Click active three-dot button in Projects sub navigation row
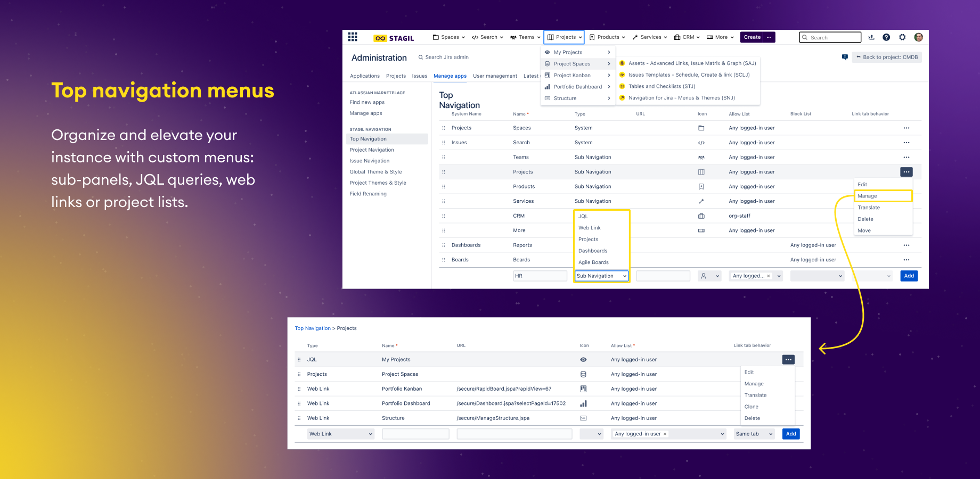 point(907,172)
